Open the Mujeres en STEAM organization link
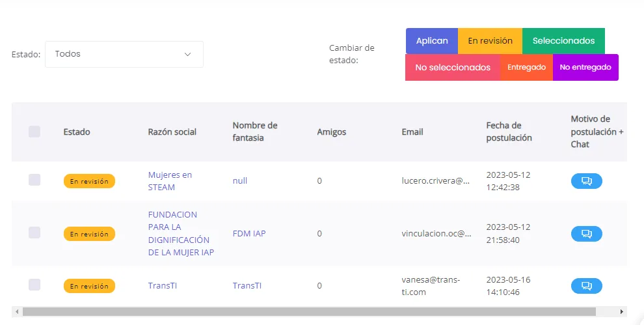Viewport: 644px width, 325px height. click(170, 181)
